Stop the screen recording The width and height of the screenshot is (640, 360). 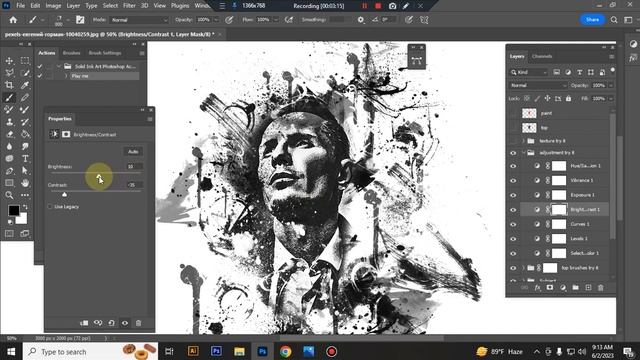coord(378,6)
